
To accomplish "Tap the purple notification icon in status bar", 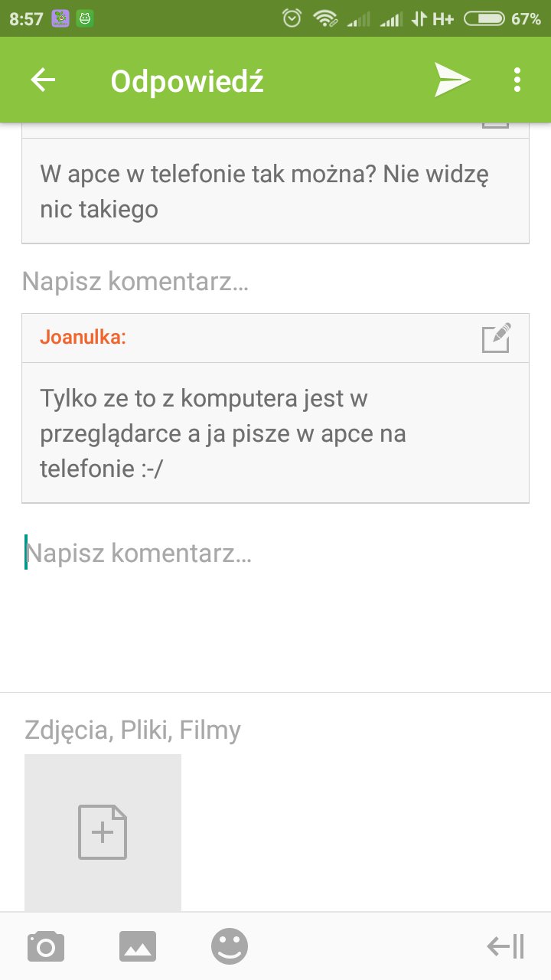I will click(x=60, y=19).
